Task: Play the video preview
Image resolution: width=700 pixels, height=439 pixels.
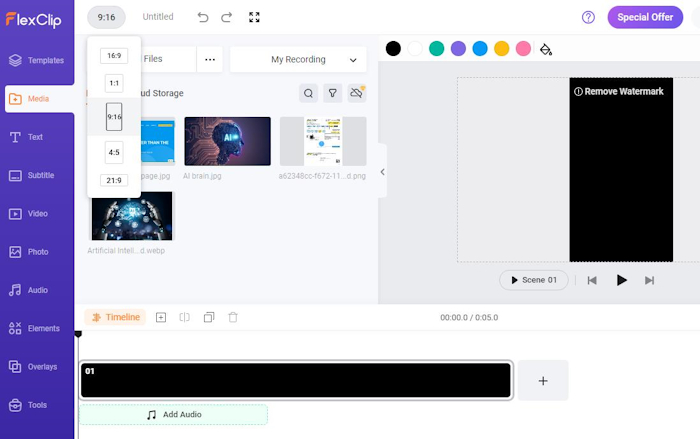Action: [621, 280]
